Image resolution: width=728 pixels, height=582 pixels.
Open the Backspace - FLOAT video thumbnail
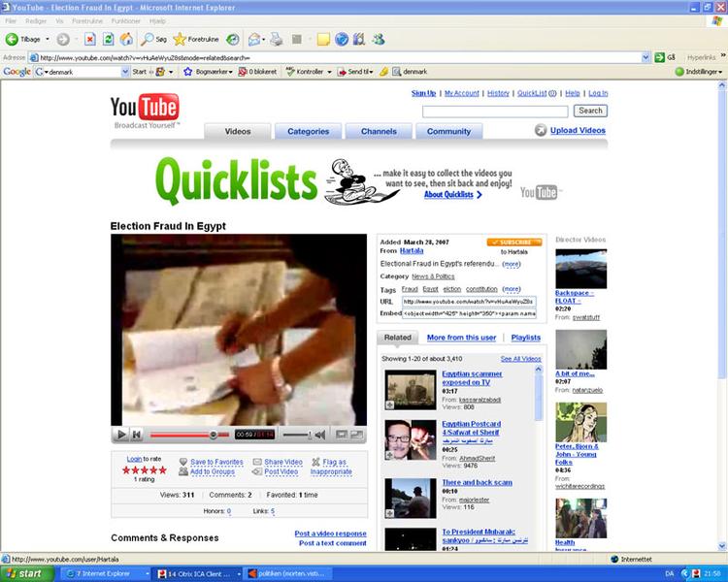tap(580, 269)
